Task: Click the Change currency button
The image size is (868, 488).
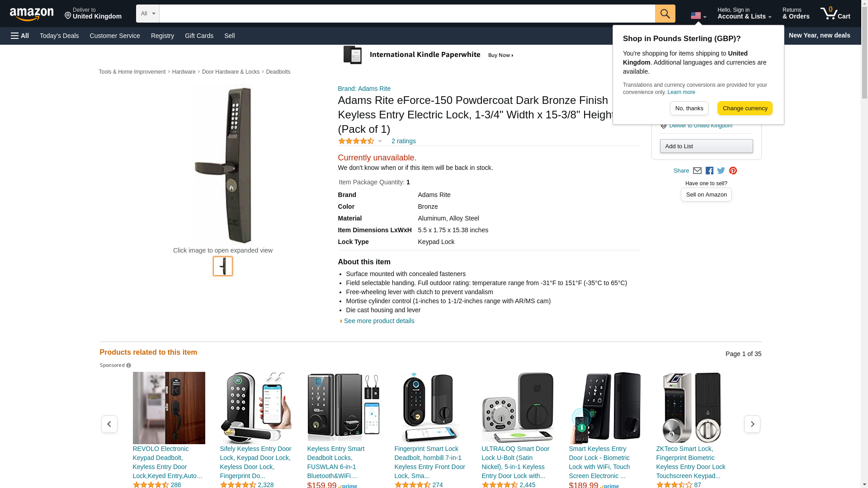Action: pyautogui.click(x=745, y=108)
